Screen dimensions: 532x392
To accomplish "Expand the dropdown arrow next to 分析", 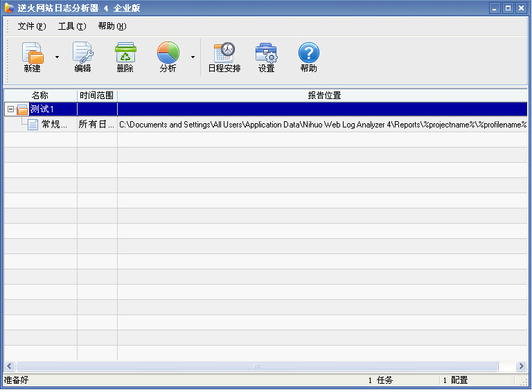I will [193, 57].
